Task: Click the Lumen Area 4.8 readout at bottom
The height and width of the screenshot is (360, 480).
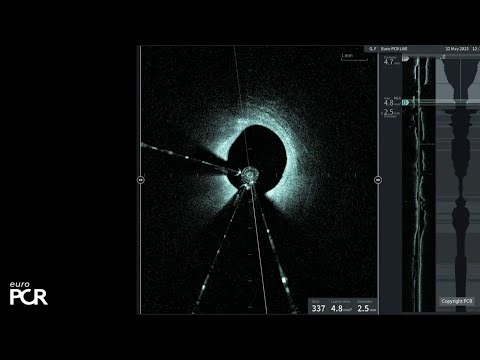Action: pyautogui.click(x=341, y=307)
